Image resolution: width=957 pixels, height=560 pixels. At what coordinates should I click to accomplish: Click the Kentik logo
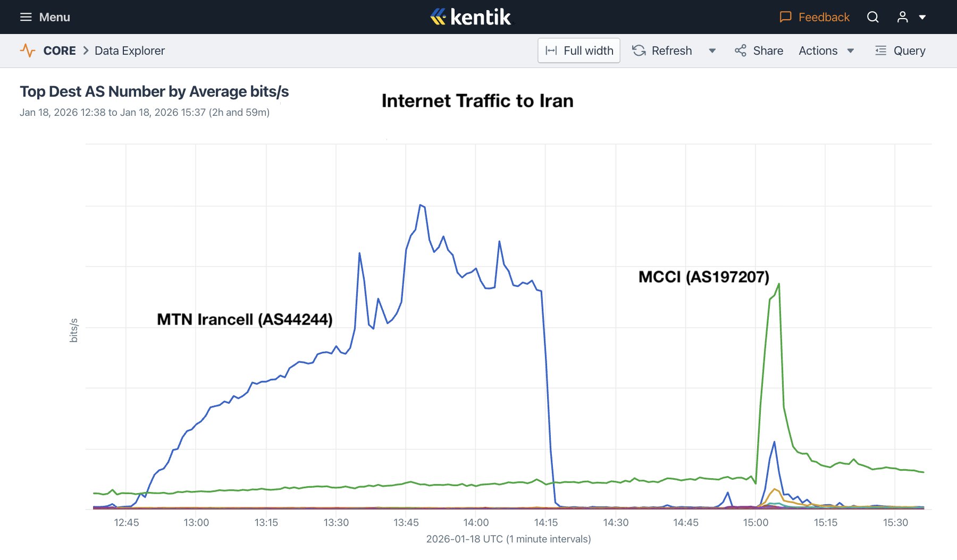tap(471, 17)
